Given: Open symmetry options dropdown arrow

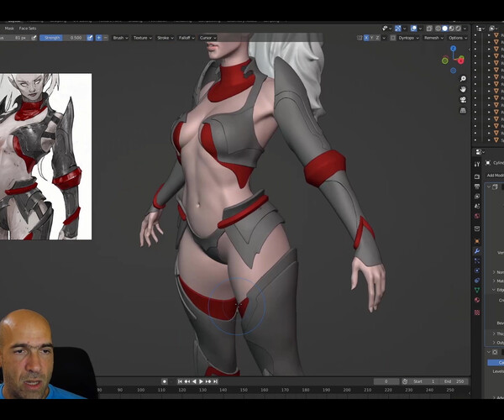Looking at the screenshot, I should tap(384, 38).
